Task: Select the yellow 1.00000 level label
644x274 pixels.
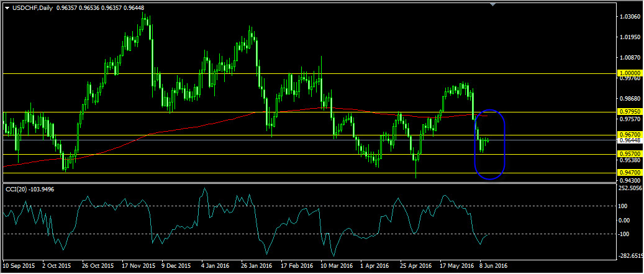Action: tap(630, 73)
